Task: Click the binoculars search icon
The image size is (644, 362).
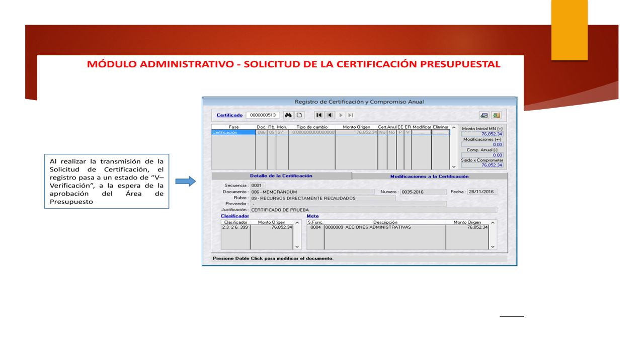Action: coord(288,115)
